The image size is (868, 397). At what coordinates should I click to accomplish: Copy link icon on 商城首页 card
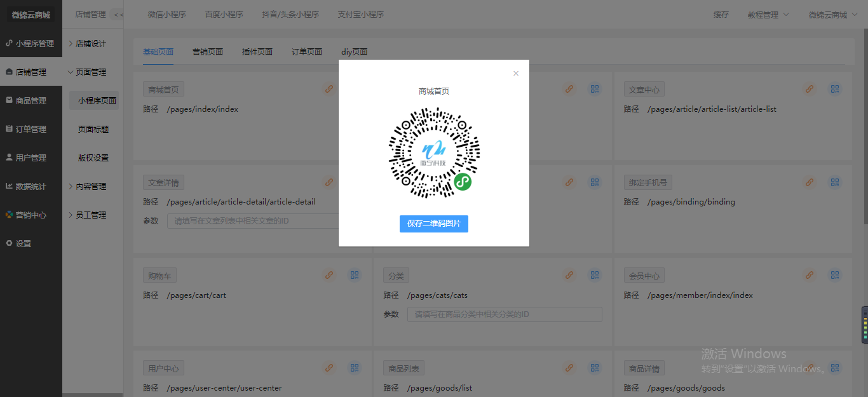(x=329, y=90)
